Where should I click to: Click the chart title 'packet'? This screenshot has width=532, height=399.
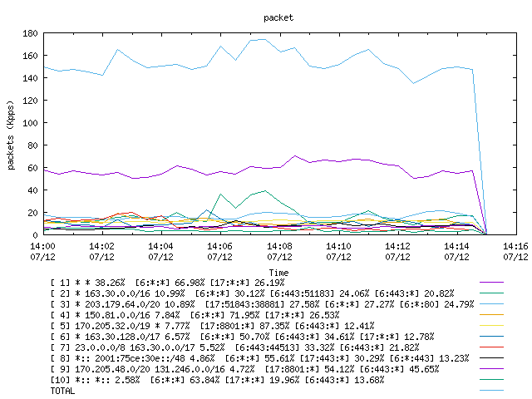[x=278, y=18]
